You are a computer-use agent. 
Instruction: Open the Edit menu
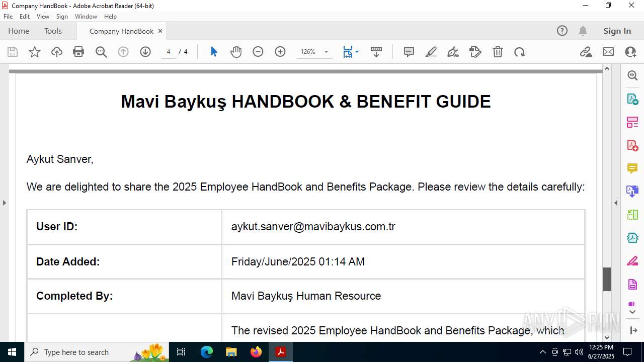pyautogui.click(x=25, y=17)
